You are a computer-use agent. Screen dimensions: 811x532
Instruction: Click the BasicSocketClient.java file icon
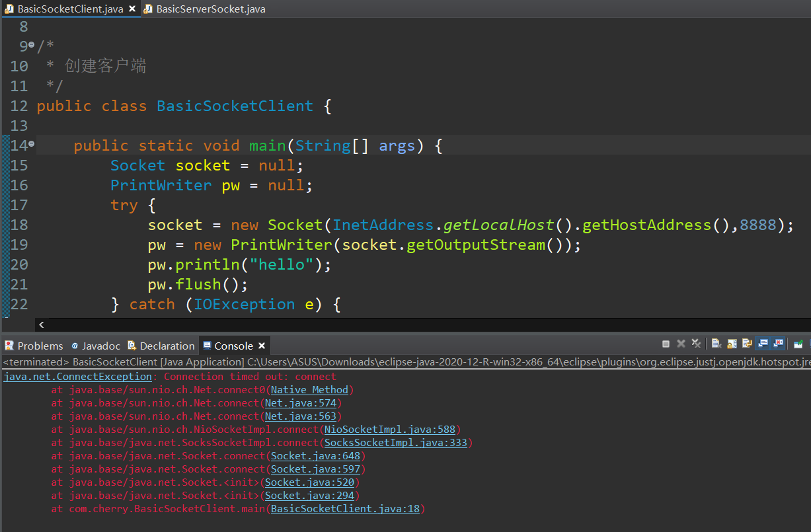(9, 9)
